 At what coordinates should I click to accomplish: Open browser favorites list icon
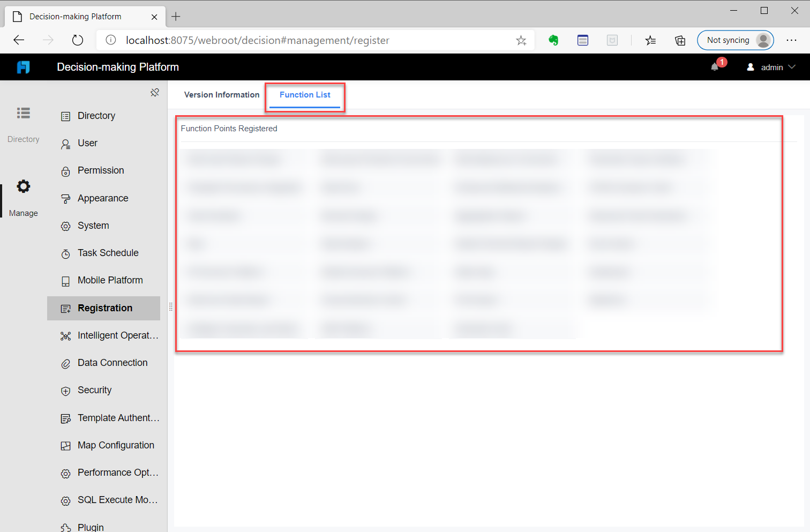point(650,40)
